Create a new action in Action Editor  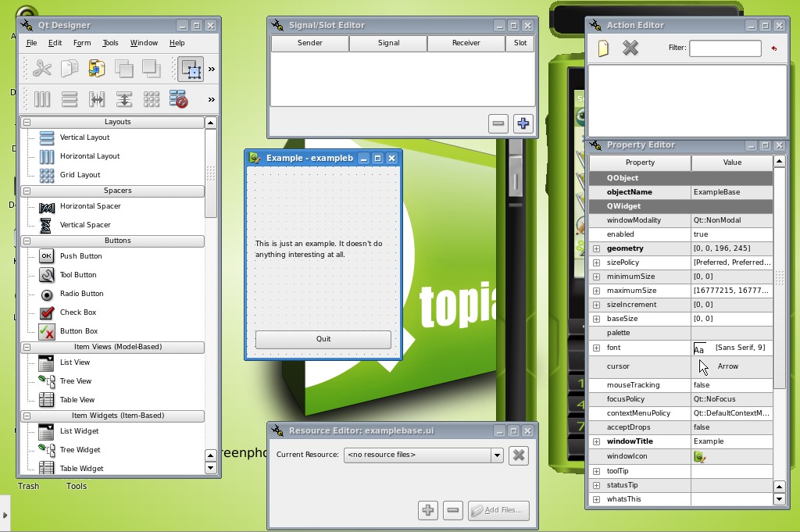click(x=603, y=48)
